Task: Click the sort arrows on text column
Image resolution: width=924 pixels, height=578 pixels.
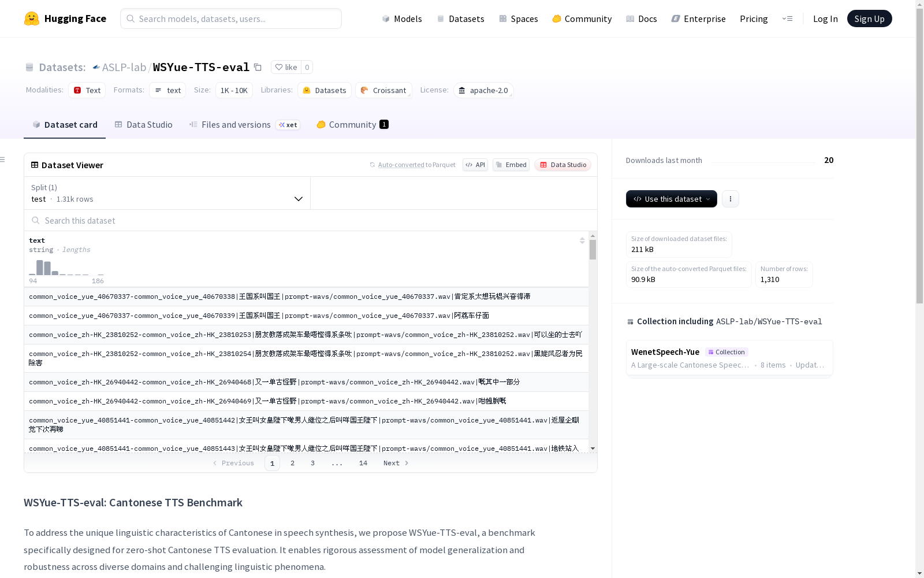Action: (x=582, y=240)
